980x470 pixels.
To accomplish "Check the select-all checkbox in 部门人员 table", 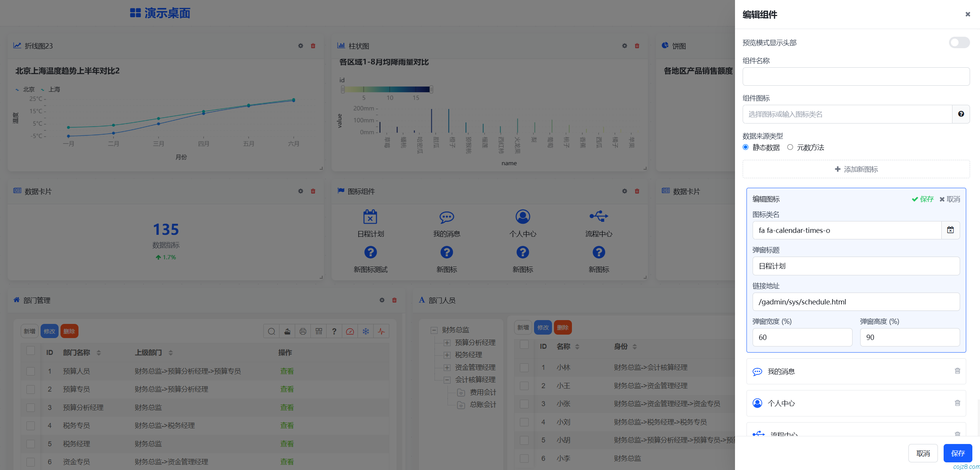I will click(x=524, y=345).
